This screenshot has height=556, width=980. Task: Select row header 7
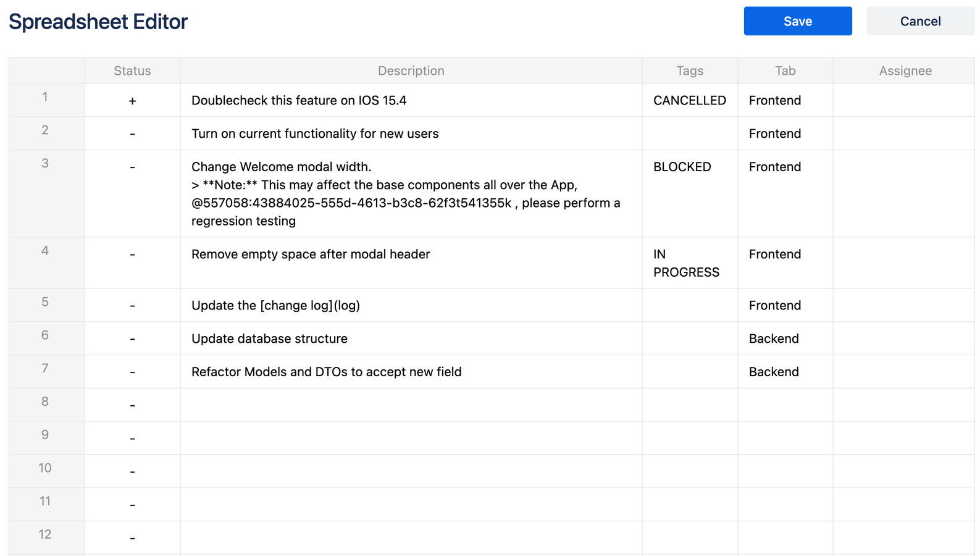click(x=46, y=371)
